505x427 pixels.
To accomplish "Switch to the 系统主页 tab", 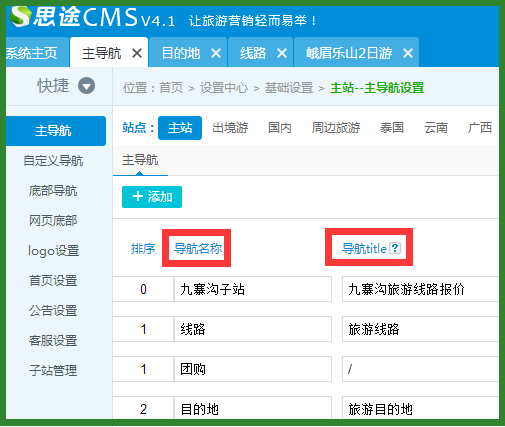I will pos(32,53).
